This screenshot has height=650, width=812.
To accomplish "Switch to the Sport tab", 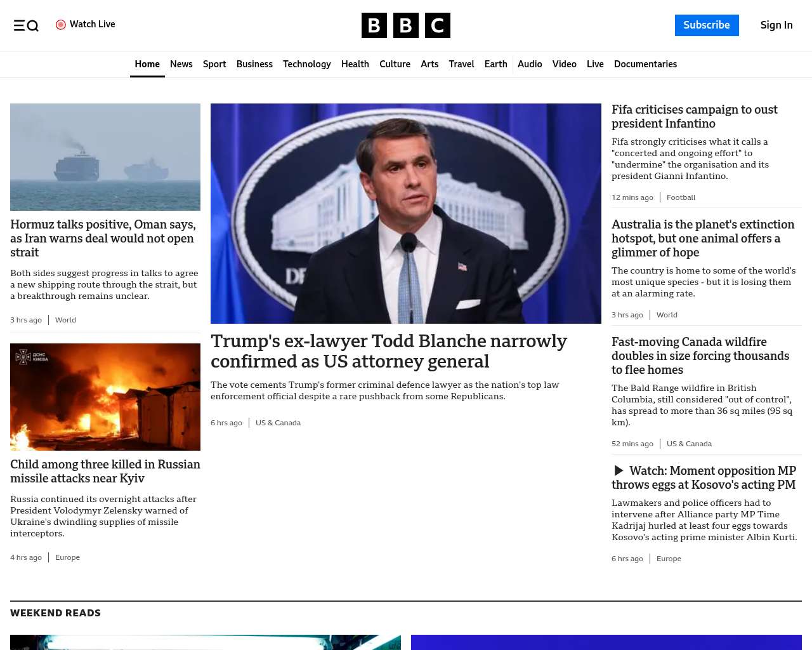I will coord(214,64).
